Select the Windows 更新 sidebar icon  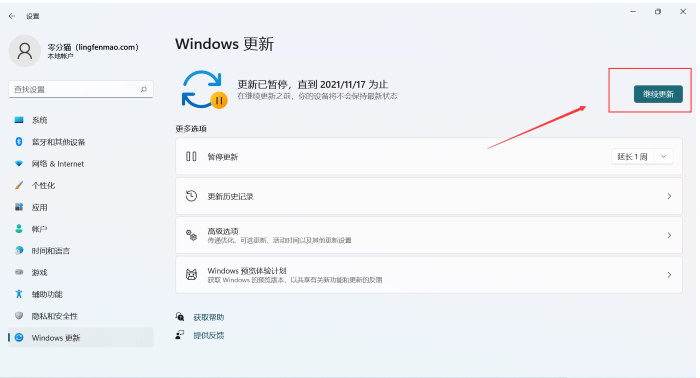point(19,337)
